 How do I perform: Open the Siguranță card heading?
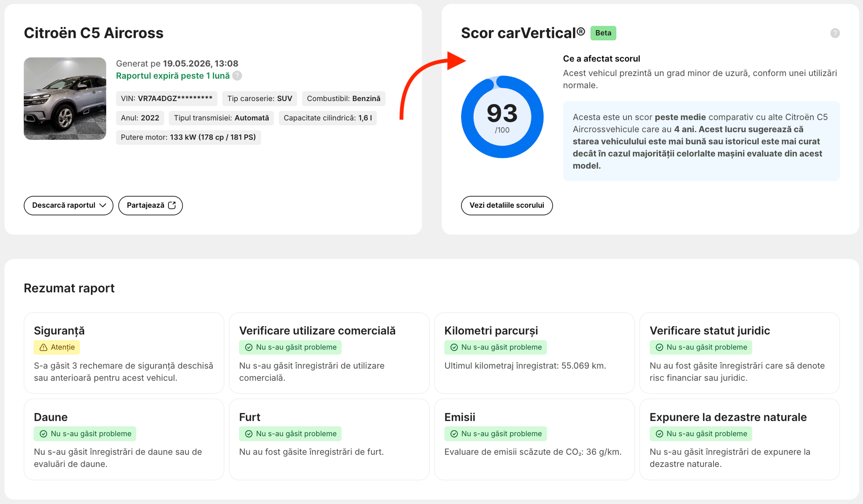[x=59, y=331]
